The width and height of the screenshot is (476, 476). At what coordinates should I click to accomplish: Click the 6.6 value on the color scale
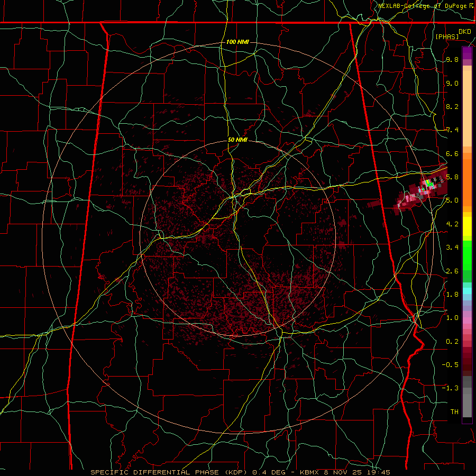click(452, 154)
